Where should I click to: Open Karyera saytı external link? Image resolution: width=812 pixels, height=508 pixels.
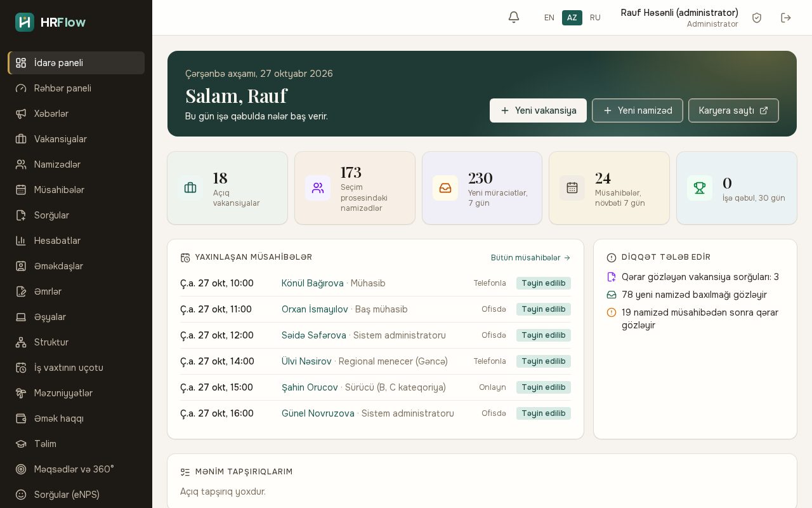(733, 110)
